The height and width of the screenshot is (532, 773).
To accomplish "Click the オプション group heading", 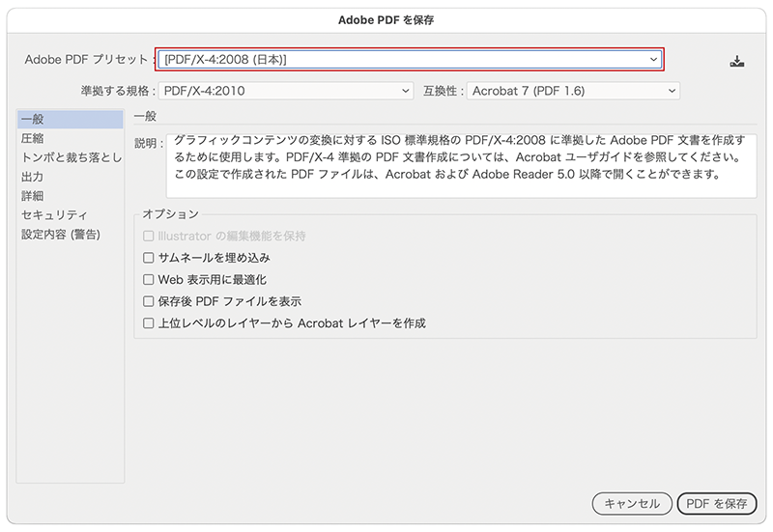I will 171,214.
